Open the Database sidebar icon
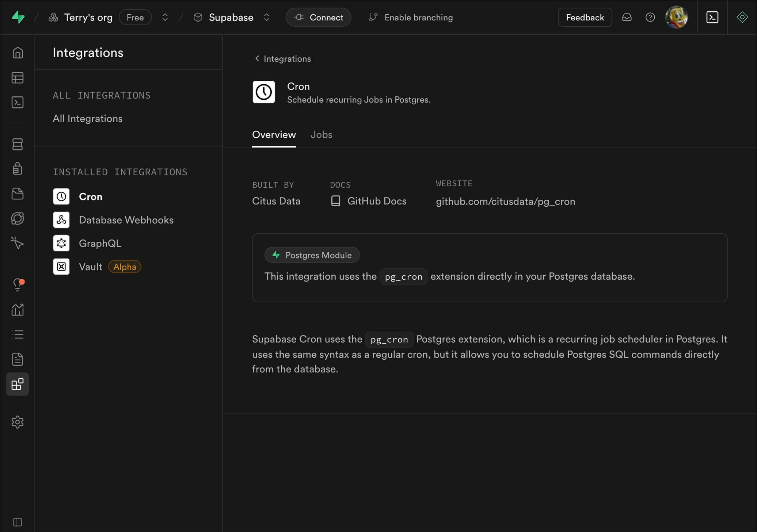 (18, 144)
